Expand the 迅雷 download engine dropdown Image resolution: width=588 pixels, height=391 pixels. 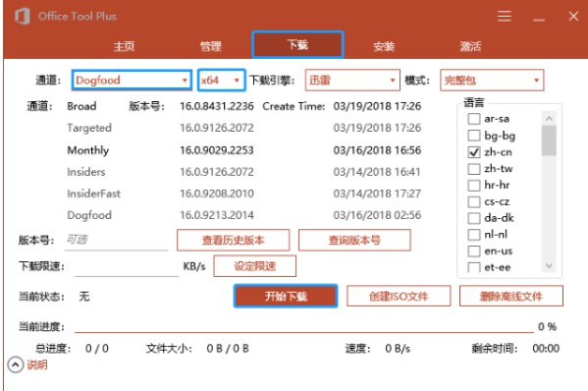point(352,80)
